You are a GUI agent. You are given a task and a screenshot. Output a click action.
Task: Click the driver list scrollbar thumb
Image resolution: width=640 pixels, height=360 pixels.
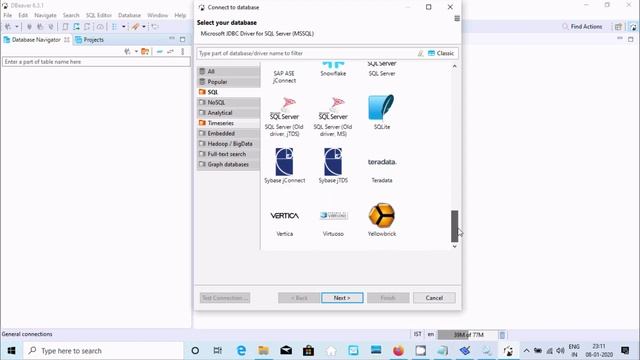pyautogui.click(x=454, y=226)
